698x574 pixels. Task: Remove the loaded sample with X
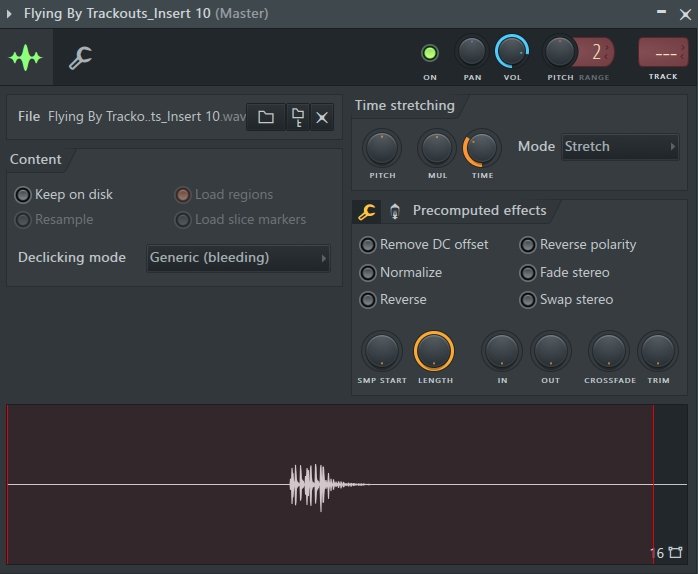322,118
